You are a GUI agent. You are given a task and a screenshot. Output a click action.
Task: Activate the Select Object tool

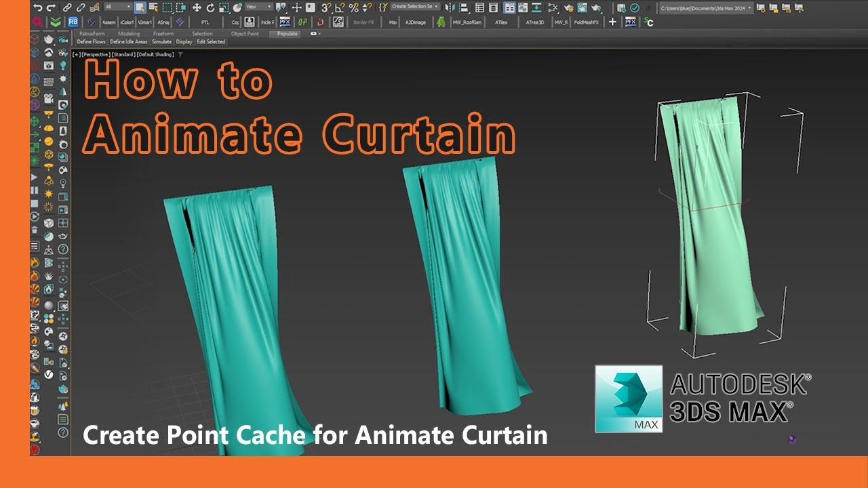pos(140,7)
